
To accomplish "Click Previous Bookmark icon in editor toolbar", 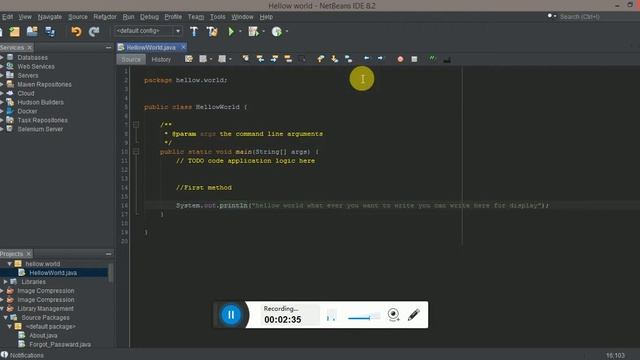I will tap(320, 59).
